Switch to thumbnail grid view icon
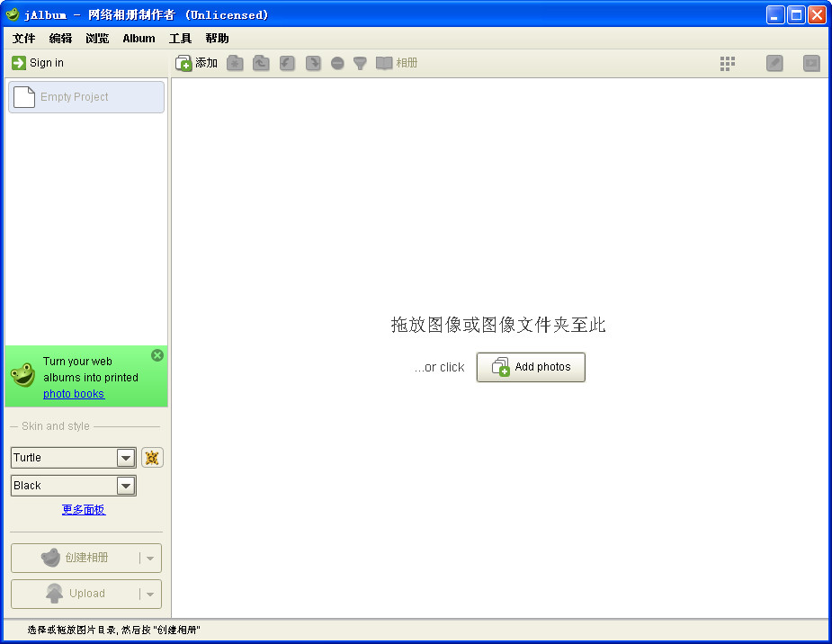 click(728, 64)
